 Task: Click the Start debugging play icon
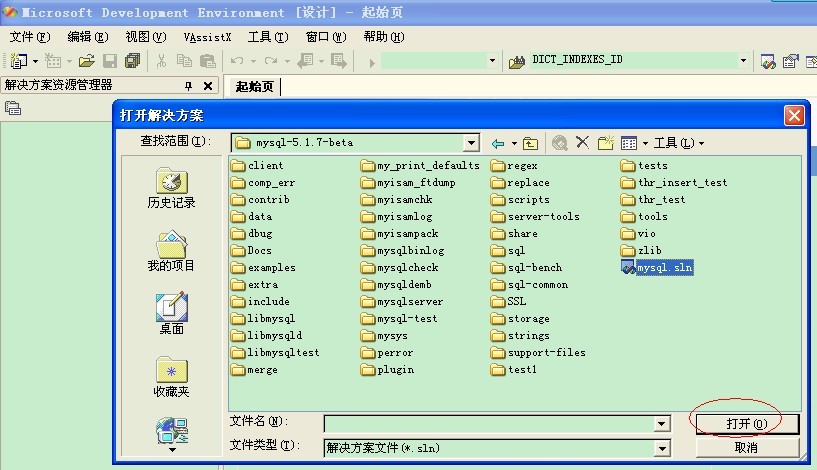click(x=372, y=63)
